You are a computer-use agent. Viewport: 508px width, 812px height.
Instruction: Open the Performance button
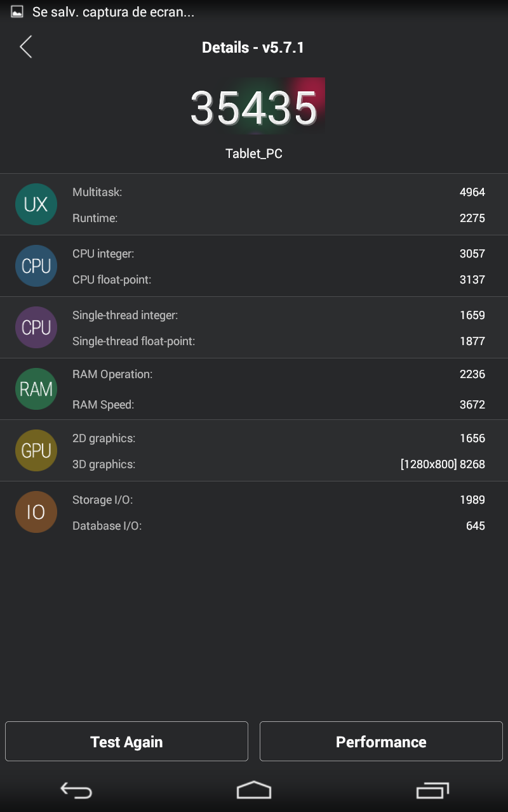pyautogui.click(x=381, y=742)
